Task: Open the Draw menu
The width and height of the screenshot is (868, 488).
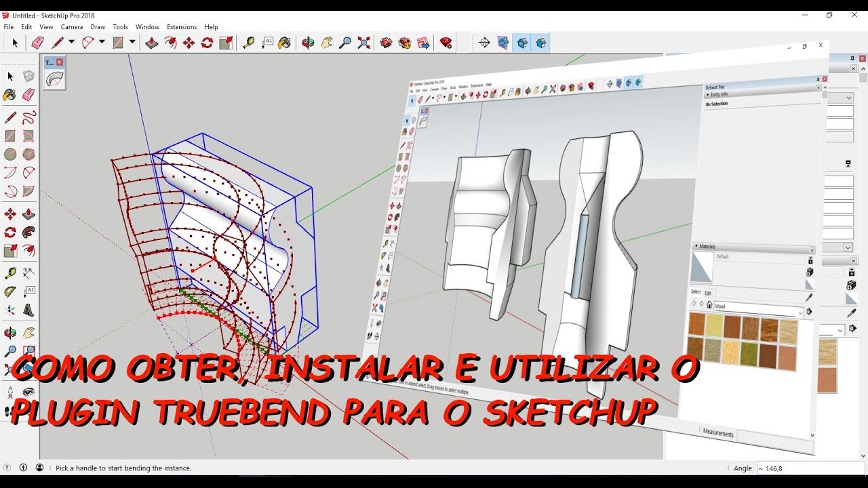Action: [x=98, y=27]
